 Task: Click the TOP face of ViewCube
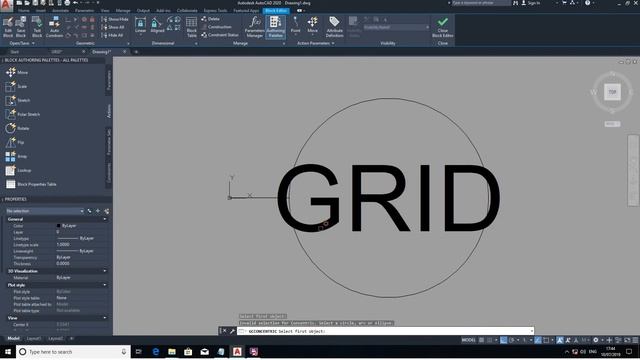[612, 92]
